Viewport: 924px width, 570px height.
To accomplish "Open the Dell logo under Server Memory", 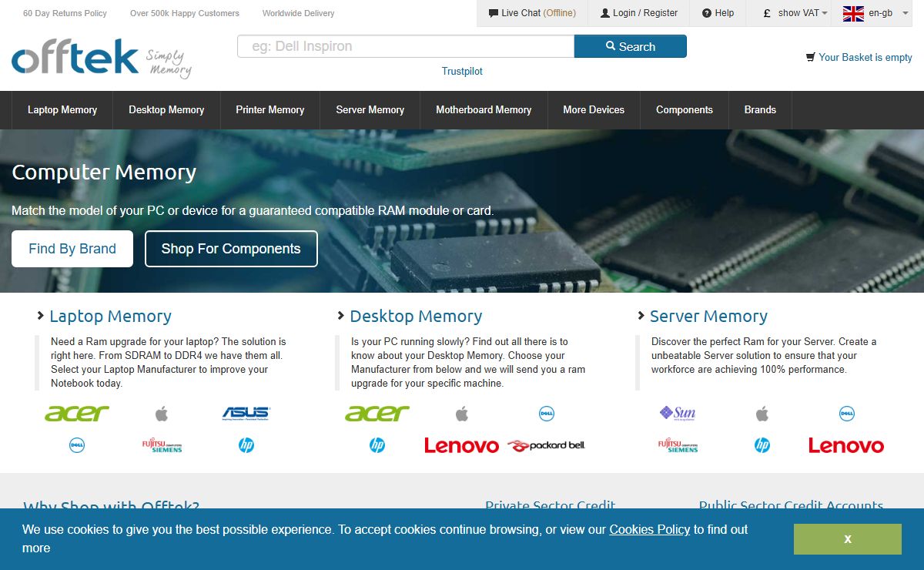I will (x=847, y=414).
